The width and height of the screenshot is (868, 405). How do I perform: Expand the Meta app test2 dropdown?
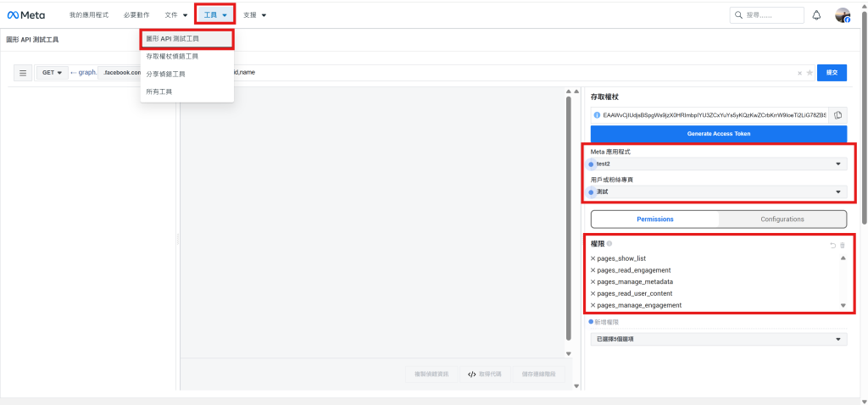point(719,164)
